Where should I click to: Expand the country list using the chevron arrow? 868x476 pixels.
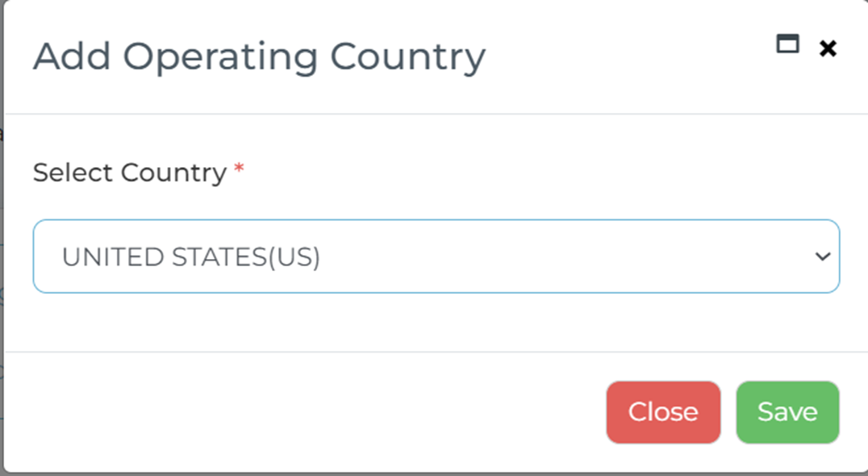click(823, 257)
